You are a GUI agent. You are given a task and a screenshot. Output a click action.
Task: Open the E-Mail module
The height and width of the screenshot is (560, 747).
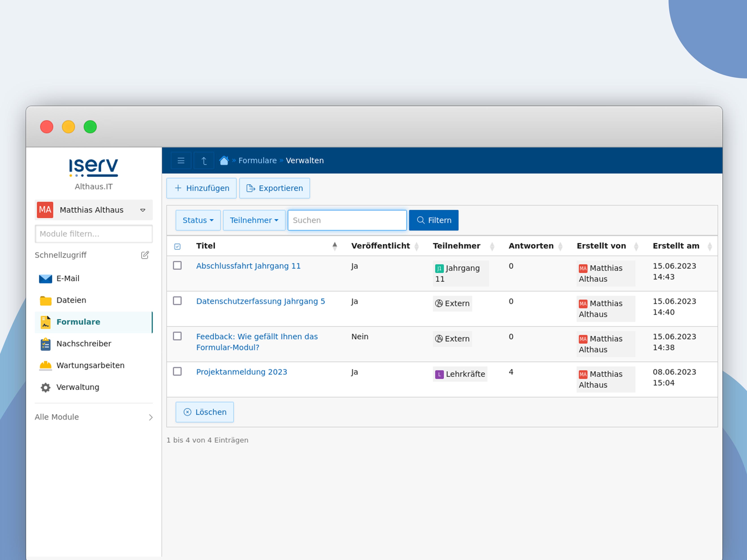point(93,278)
